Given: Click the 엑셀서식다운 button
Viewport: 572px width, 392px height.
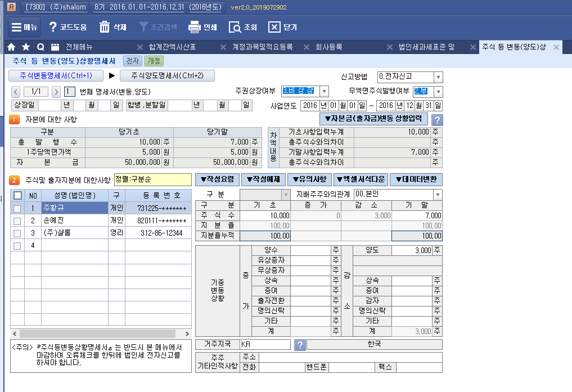Looking at the screenshot, I should click(x=359, y=179).
